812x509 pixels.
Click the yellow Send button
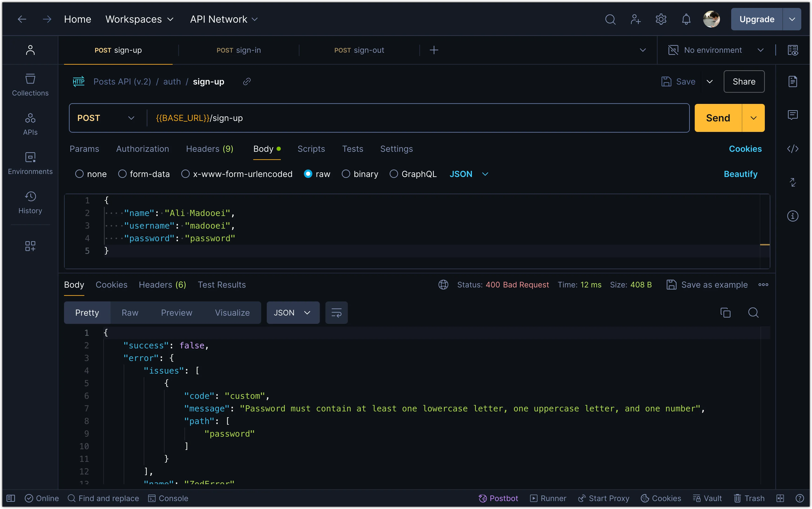point(718,118)
